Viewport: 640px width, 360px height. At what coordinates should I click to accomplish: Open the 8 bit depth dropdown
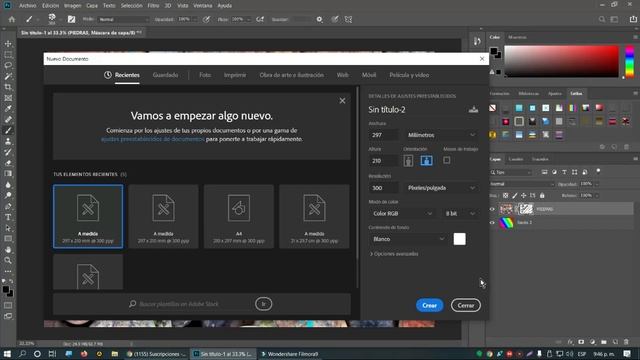[x=460, y=213]
